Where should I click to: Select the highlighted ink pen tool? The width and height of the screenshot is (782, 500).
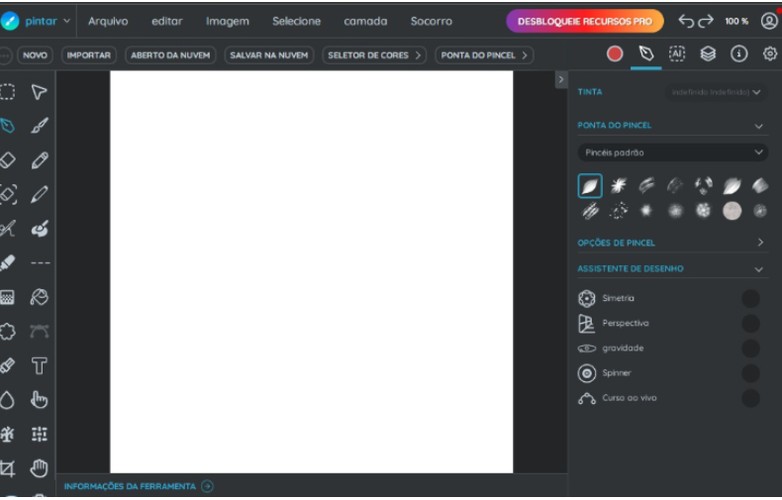7,126
